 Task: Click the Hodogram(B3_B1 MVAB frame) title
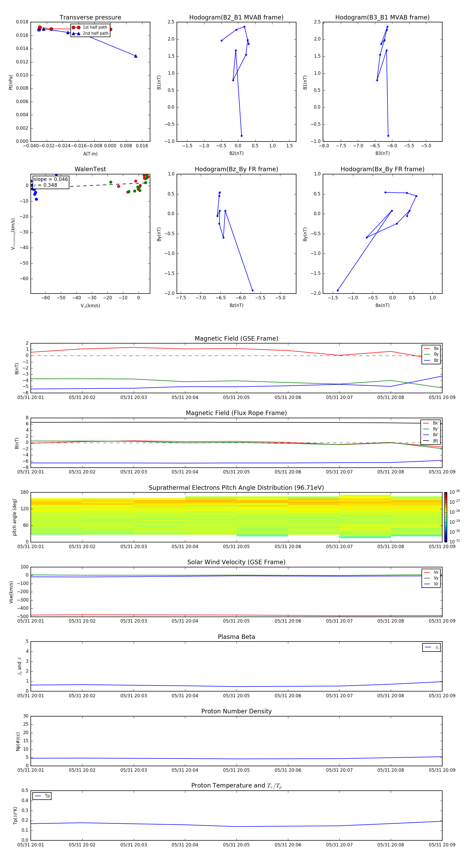click(382, 18)
